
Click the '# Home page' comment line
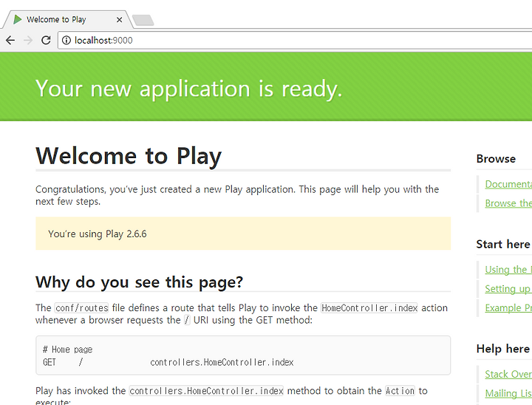coord(67,350)
